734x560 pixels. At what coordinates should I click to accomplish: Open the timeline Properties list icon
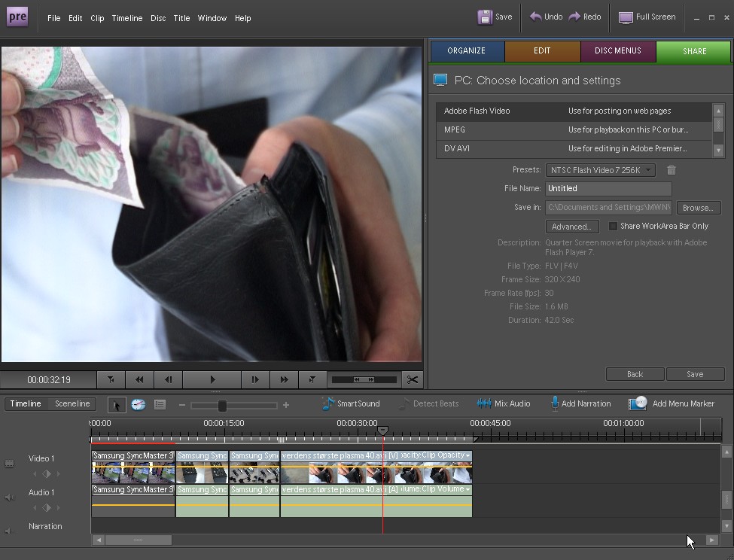click(x=160, y=404)
